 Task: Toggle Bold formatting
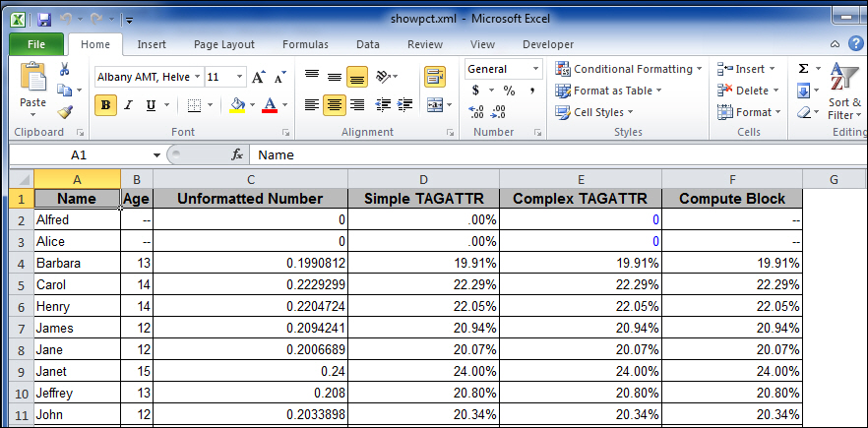tap(104, 105)
